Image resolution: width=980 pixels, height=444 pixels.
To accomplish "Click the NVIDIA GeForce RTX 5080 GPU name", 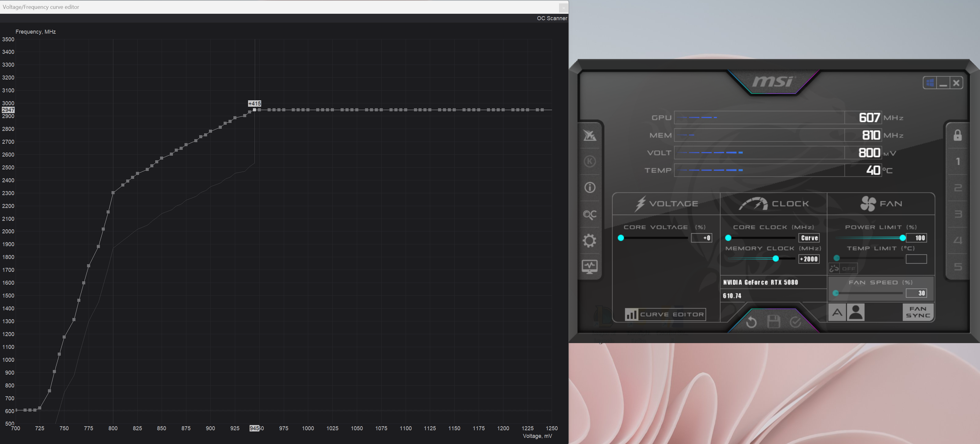I will [x=760, y=282].
